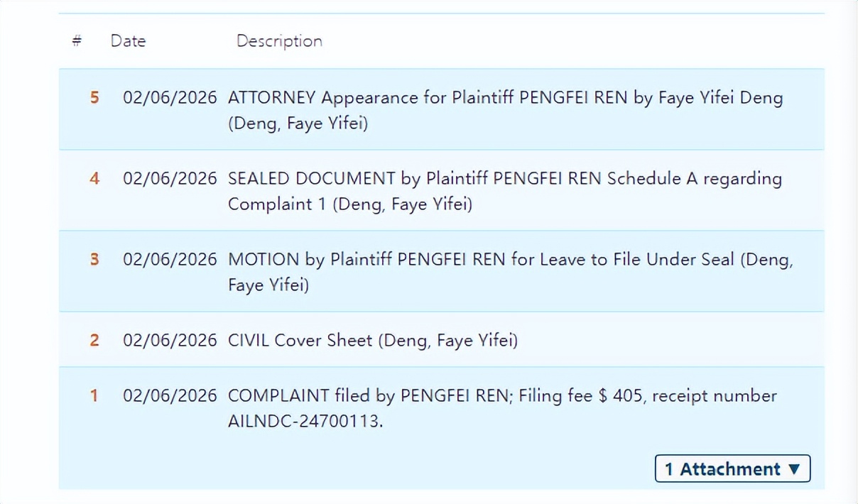
Task: Click docket entry number 1
Action: (94, 395)
